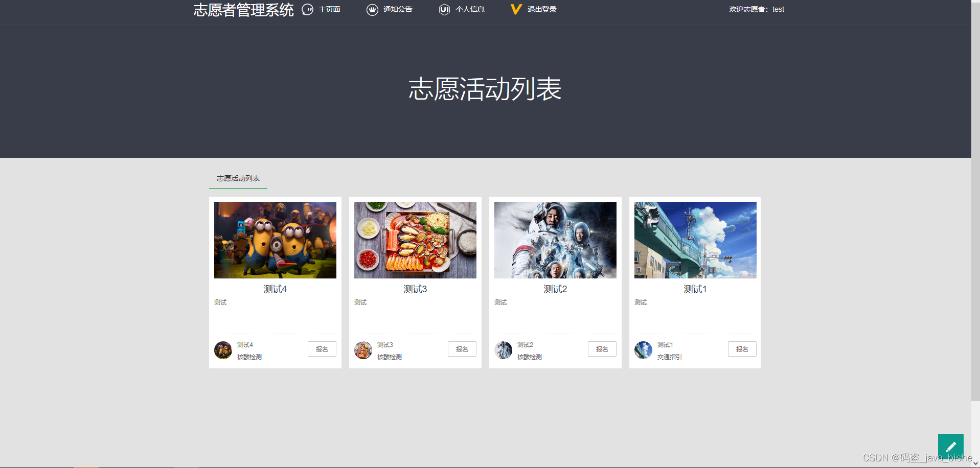This screenshot has width=980, height=468.
Task: Click the 测试1 card title
Action: point(695,289)
